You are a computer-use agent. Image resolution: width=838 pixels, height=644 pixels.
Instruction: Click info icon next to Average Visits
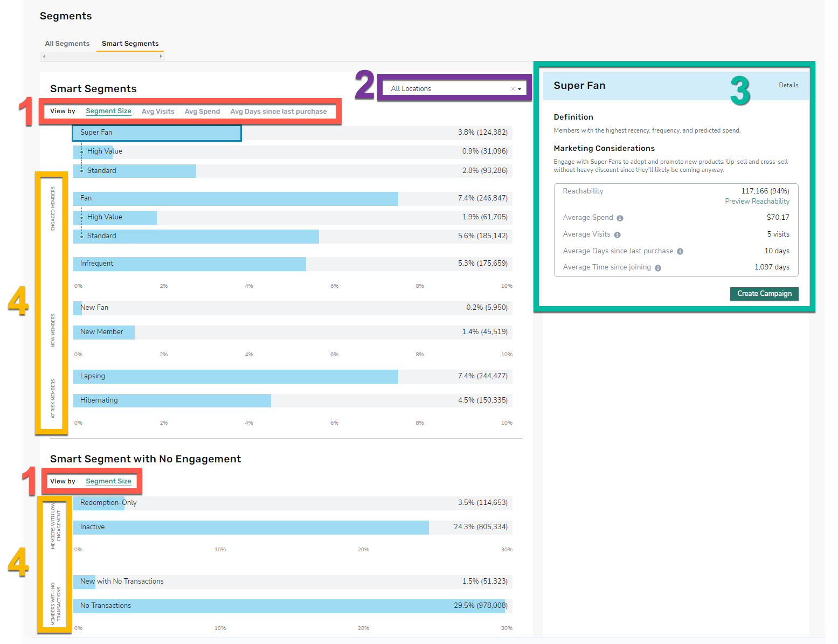pos(617,235)
